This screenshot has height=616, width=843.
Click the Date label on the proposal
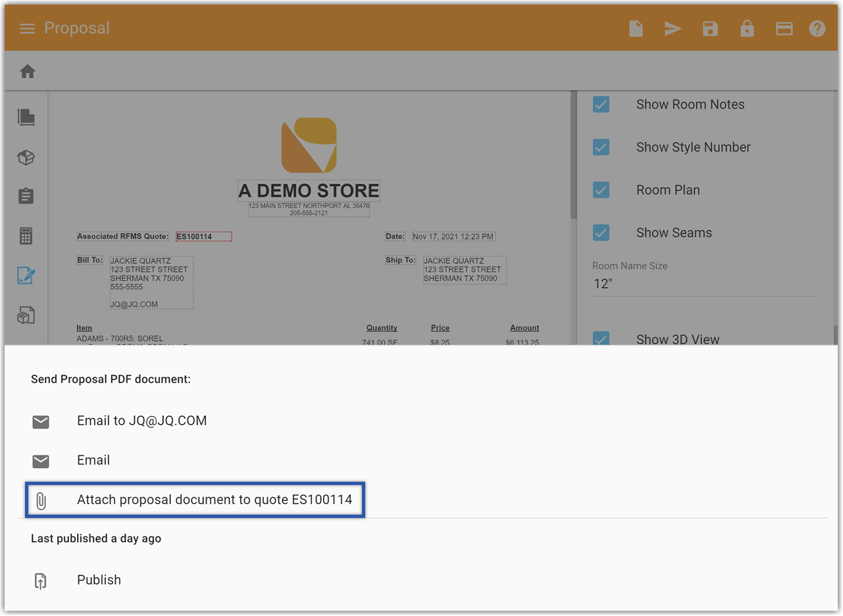pos(396,236)
